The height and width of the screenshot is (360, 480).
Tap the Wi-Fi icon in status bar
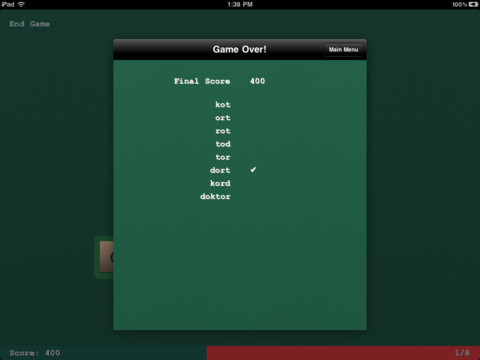point(21,4)
